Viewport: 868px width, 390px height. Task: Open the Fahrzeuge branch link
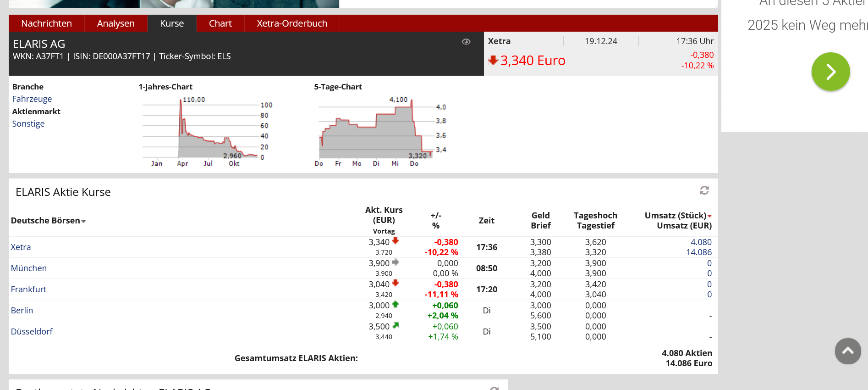pyautogui.click(x=32, y=99)
